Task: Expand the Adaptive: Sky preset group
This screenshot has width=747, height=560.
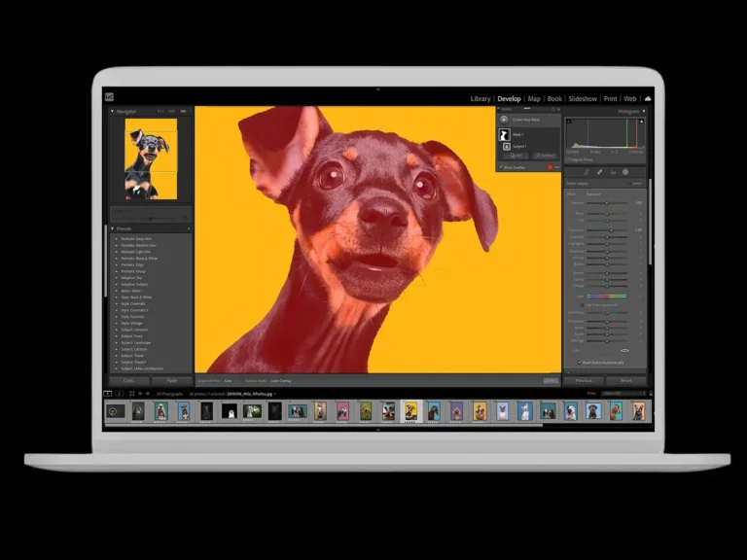Action: [x=117, y=278]
